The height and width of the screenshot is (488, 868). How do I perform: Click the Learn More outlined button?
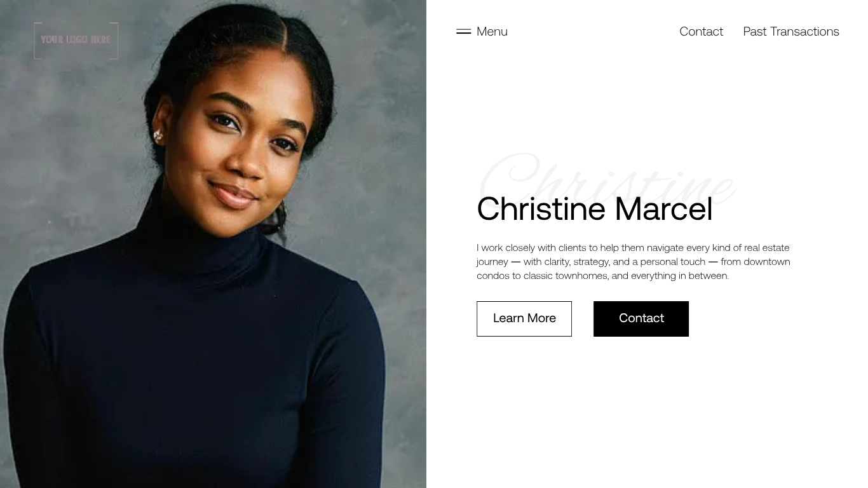(x=524, y=319)
